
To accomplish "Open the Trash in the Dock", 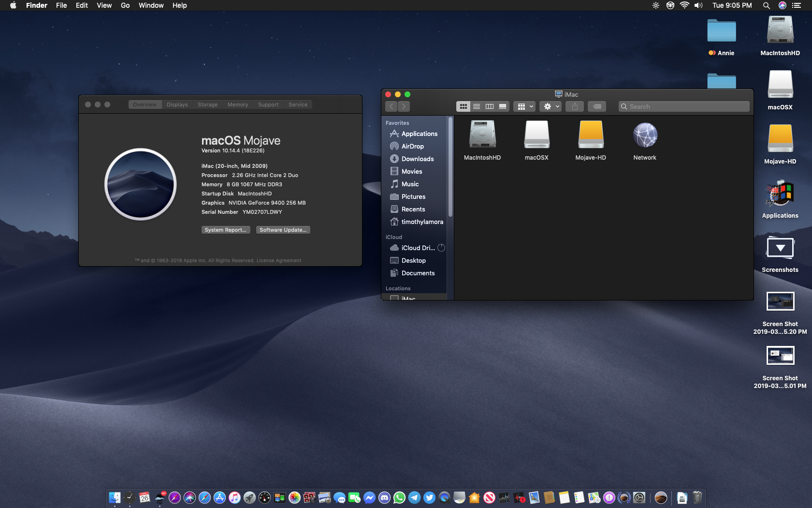I will click(697, 497).
